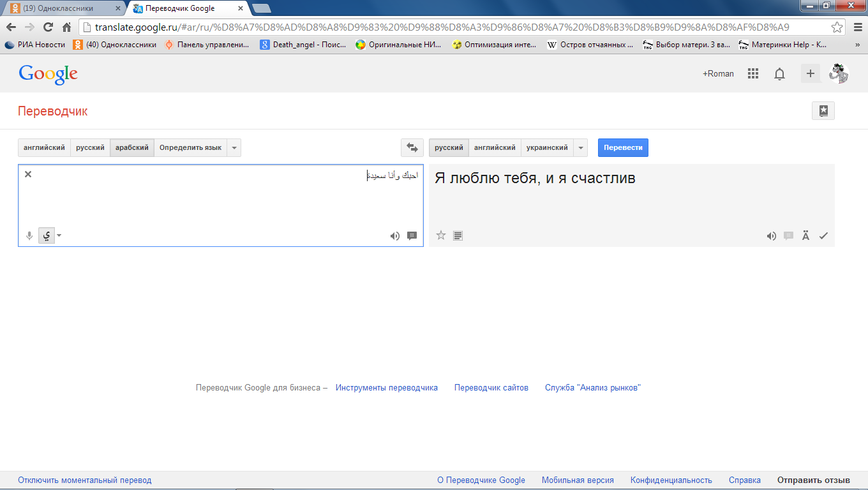Reload the current page
The image size is (868, 490).
point(48,27)
